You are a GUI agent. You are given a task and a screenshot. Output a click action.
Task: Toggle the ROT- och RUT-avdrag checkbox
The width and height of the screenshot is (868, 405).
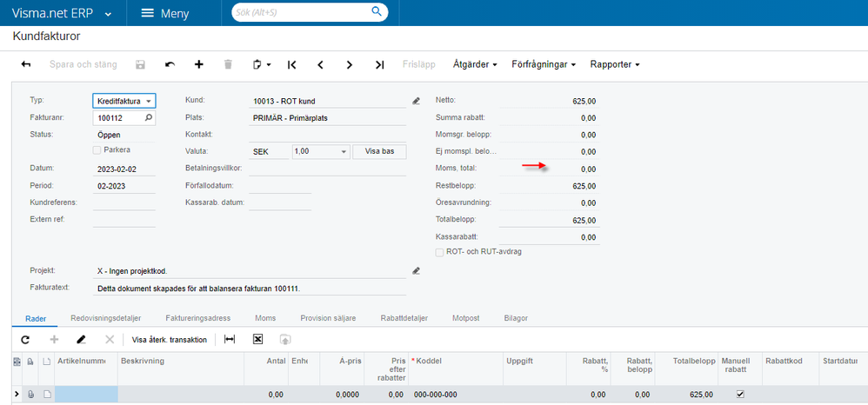[439, 252]
